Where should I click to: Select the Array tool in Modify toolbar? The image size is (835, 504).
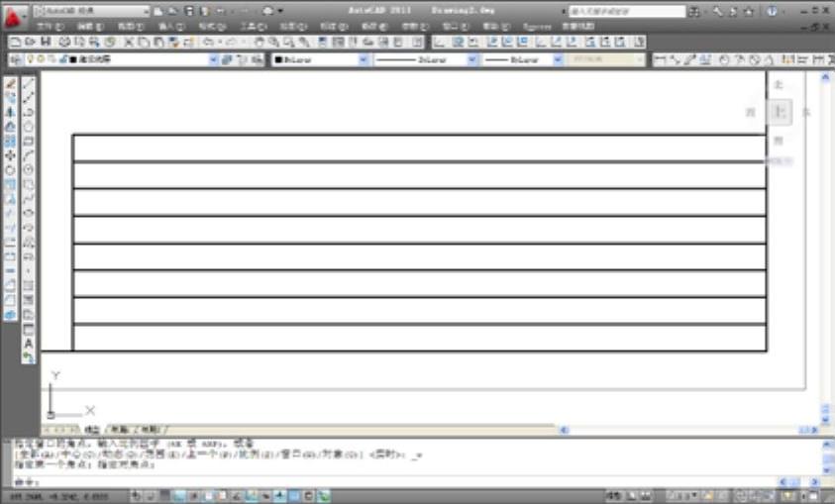click(10, 141)
